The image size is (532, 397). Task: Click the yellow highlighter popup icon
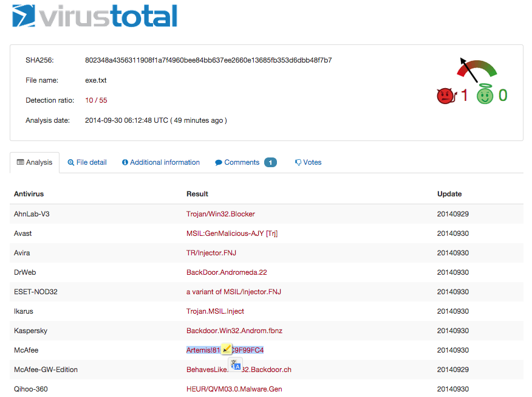pos(227,349)
